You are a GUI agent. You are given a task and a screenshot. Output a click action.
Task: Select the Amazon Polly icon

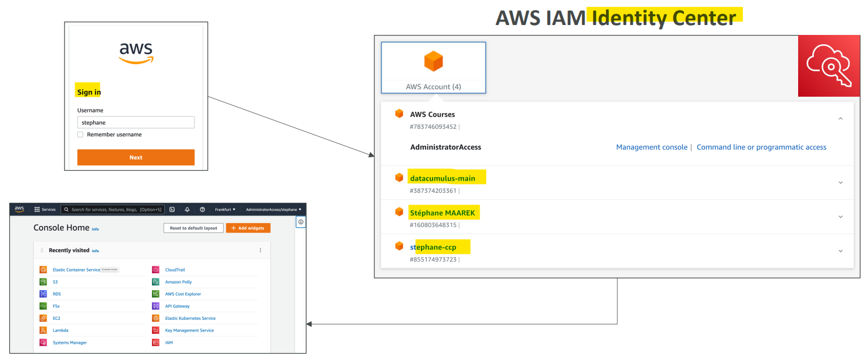pos(155,282)
